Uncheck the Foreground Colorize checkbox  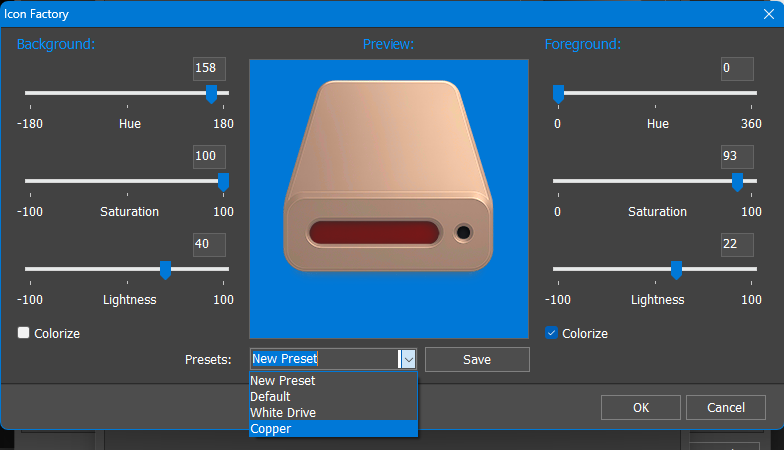click(552, 333)
